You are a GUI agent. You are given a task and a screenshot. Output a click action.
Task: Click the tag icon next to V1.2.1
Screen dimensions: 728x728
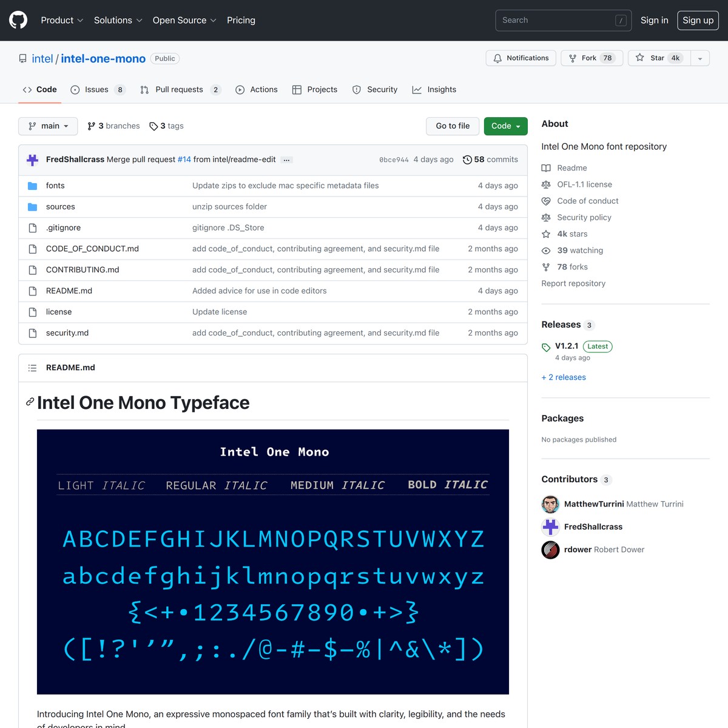pos(545,346)
